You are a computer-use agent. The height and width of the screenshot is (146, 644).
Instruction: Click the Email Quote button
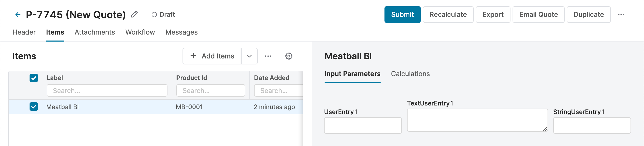pyautogui.click(x=538, y=15)
